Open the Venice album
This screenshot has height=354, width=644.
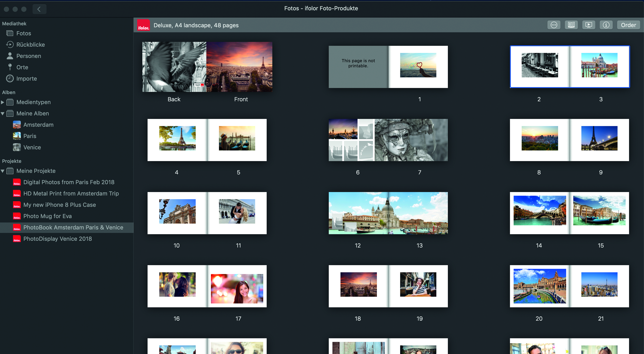[x=32, y=147]
